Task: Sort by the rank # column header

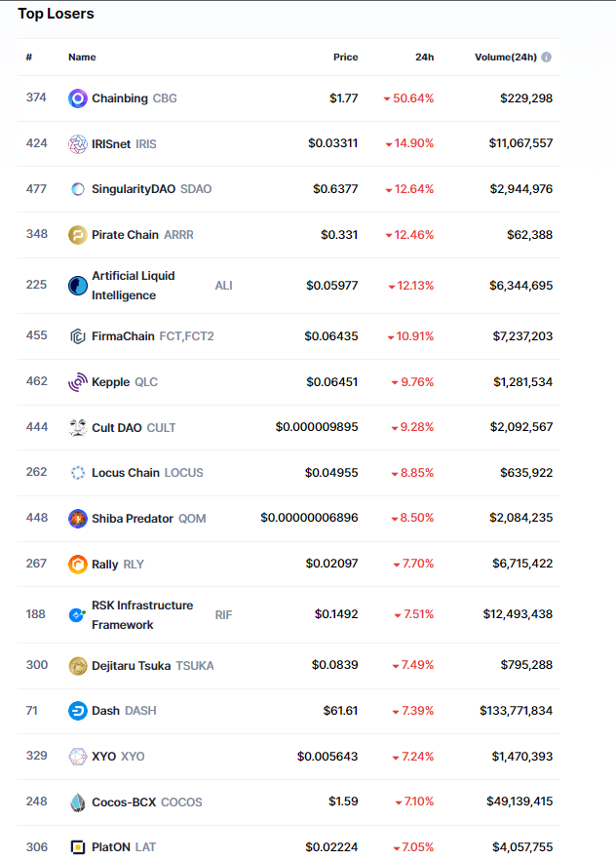Action: click(x=29, y=58)
